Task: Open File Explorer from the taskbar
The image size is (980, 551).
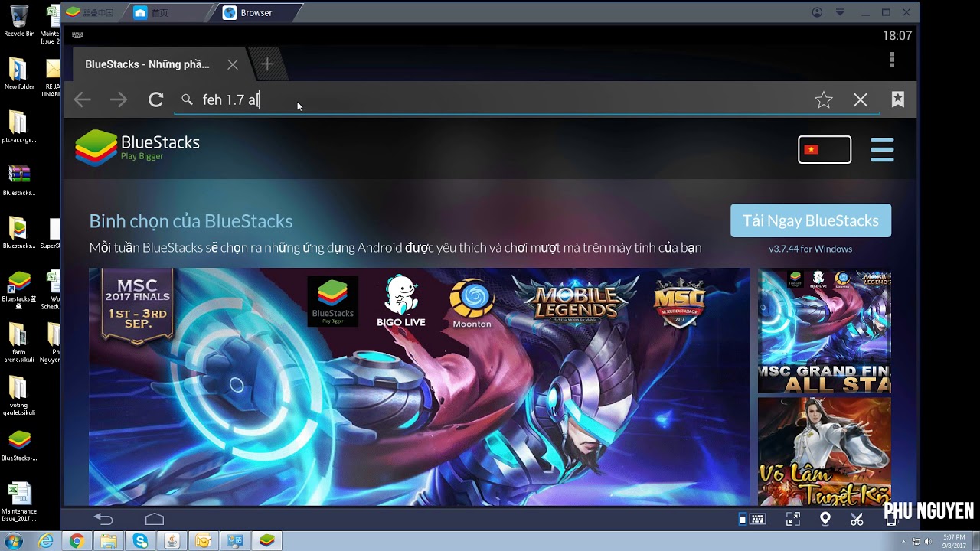Action: click(109, 541)
